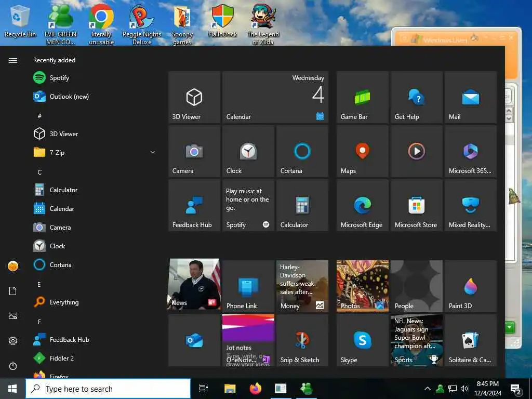Open Settings gear in Start sidebar

[x=13, y=341]
